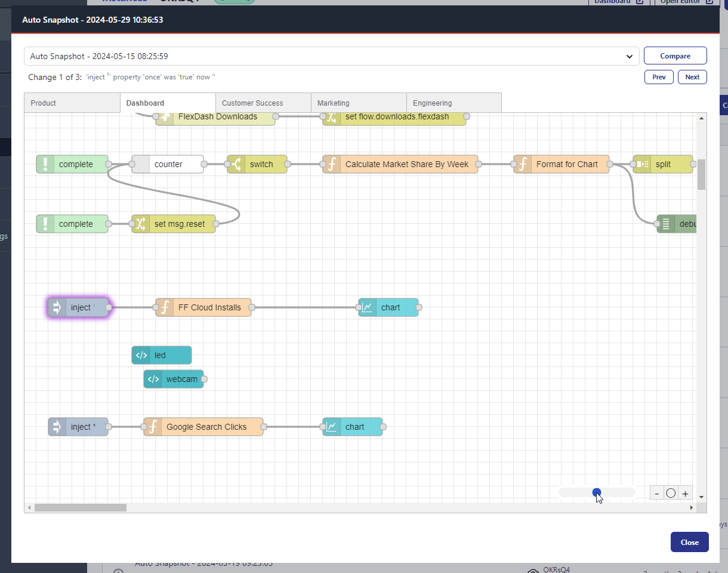
Task: Switch to the Engineering tab
Action: pos(432,102)
